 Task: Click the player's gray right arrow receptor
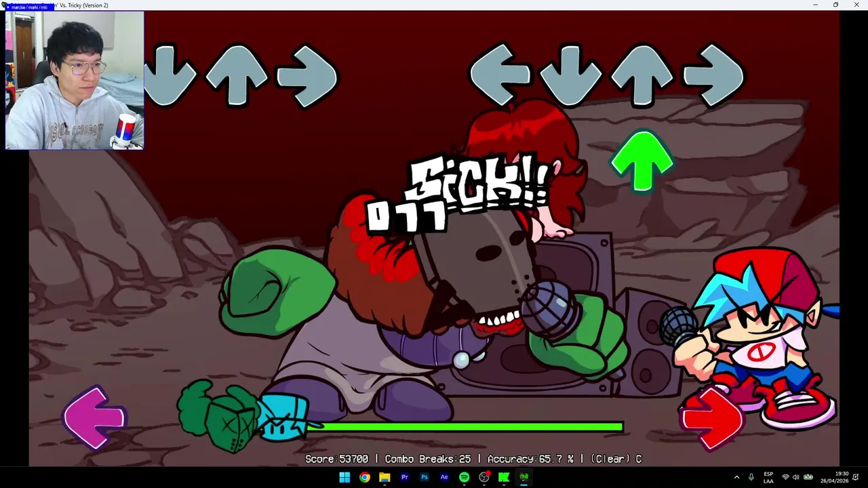(713, 75)
